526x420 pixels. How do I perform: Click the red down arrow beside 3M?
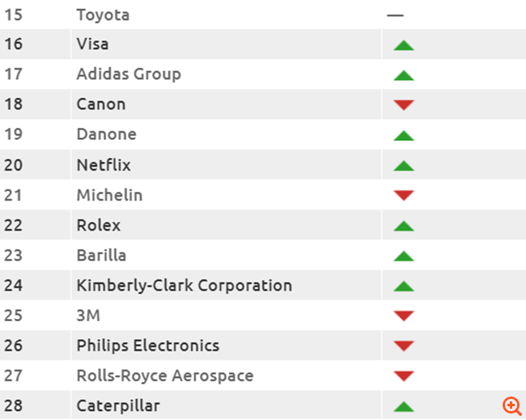tap(403, 316)
